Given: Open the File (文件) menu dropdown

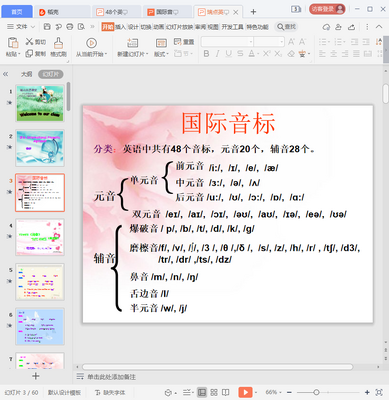Looking at the screenshot, I should point(21,27).
